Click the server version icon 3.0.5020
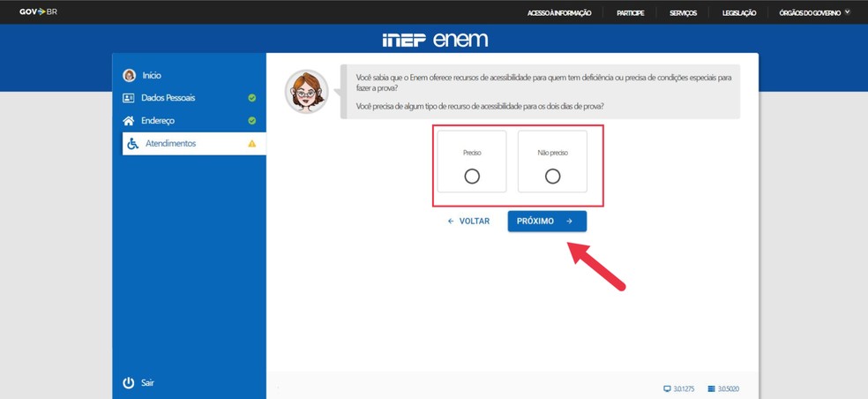868x399 pixels. click(x=711, y=388)
